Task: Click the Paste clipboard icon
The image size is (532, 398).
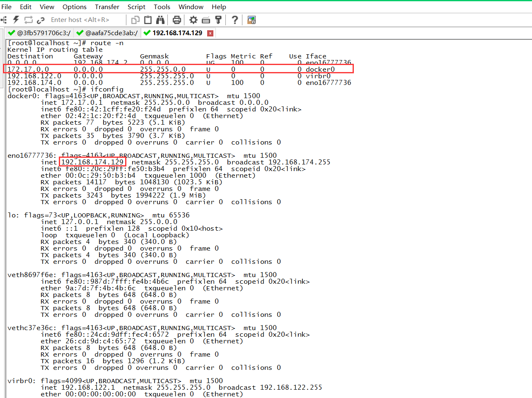Action: coord(148,19)
